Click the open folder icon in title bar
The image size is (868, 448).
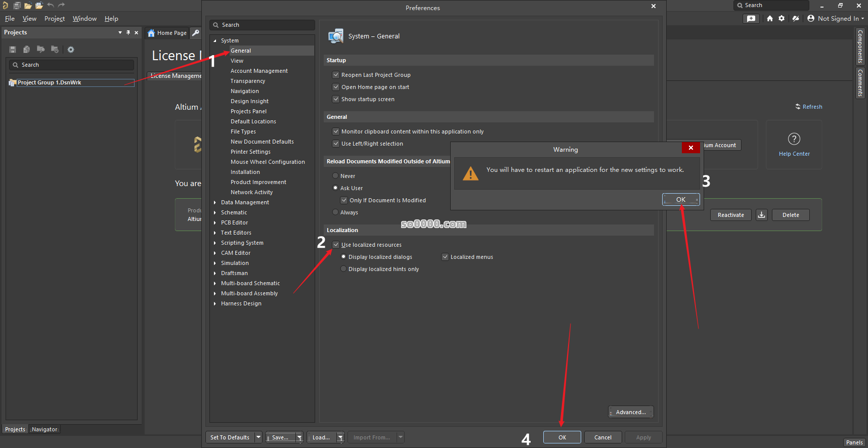(x=28, y=6)
